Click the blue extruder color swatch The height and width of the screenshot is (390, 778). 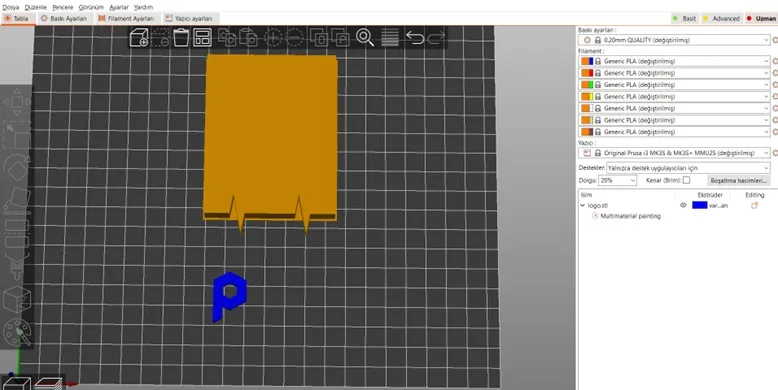pyautogui.click(x=700, y=205)
